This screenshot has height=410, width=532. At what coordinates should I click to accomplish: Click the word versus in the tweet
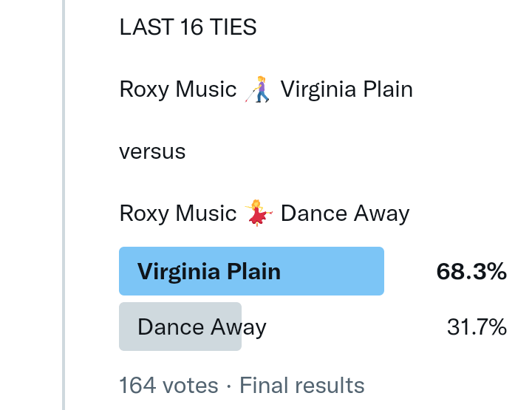(152, 152)
